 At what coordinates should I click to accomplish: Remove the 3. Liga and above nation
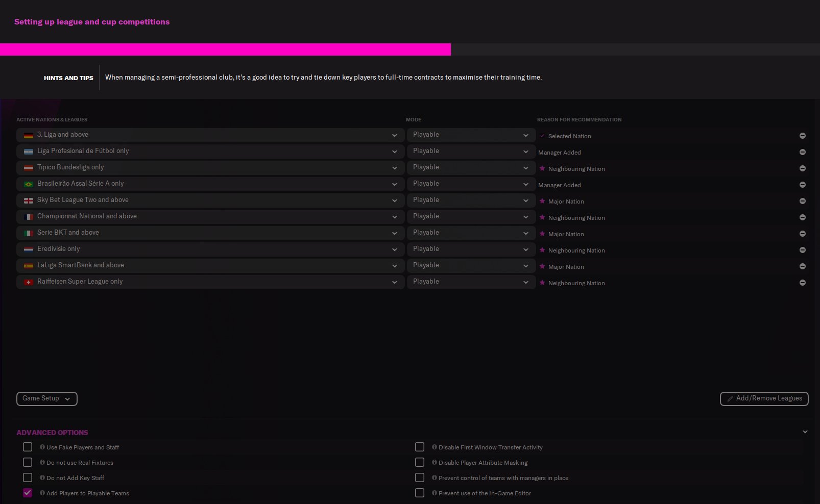(x=803, y=136)
